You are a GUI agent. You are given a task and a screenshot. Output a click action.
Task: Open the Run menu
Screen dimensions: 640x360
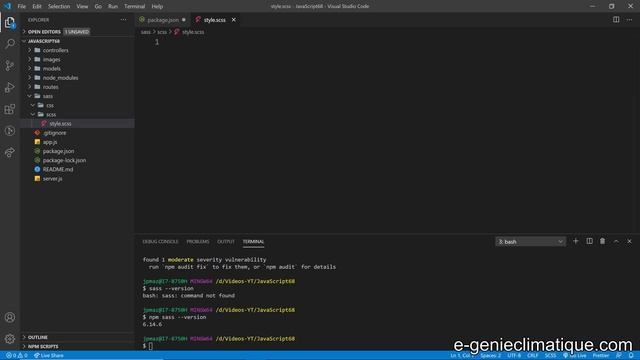113,6
